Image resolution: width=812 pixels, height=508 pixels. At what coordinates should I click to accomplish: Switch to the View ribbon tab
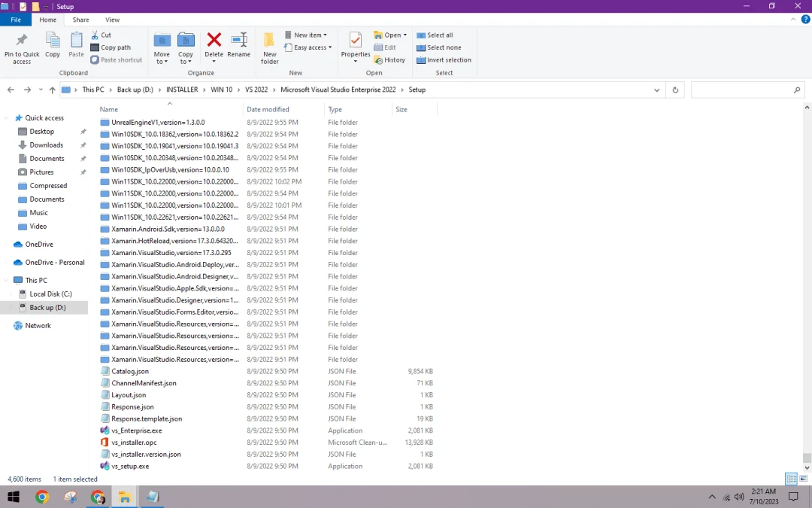click(112, 20)
